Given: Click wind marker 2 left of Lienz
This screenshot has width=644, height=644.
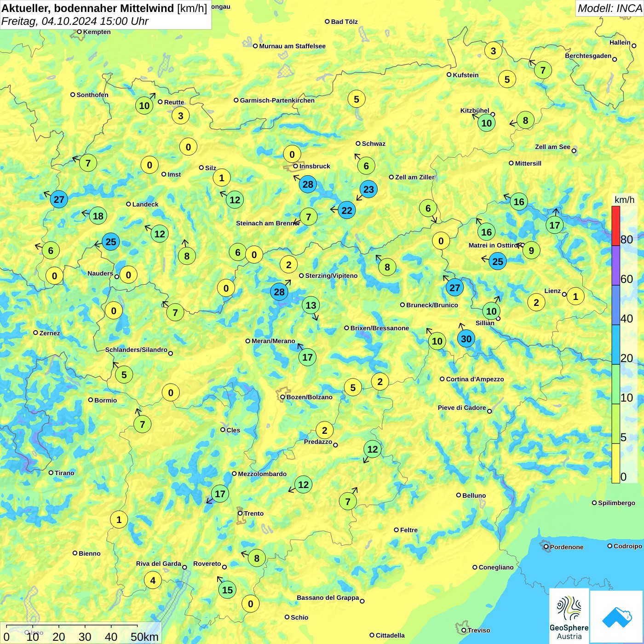Looking at the screenshot, I should (536, 302).
